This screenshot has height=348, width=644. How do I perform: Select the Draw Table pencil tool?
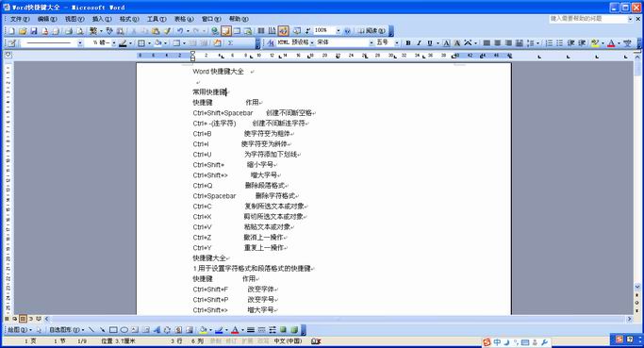(x=11, y=42)
